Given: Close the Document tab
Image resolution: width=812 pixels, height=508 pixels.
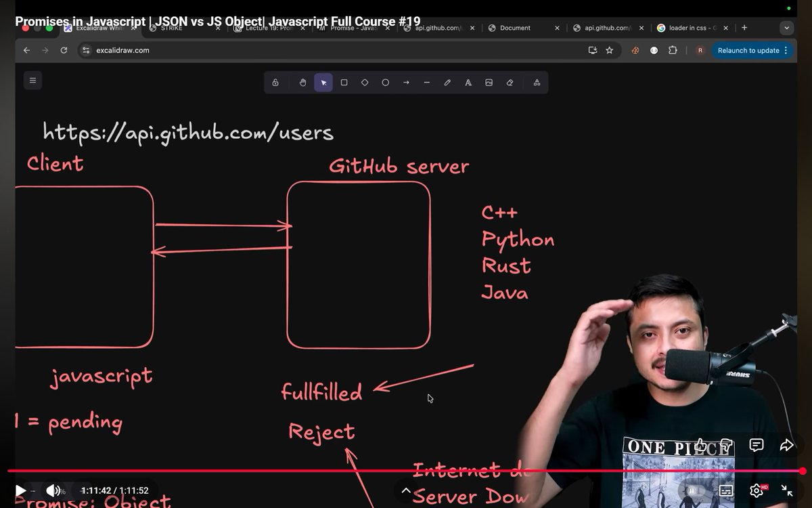Looking at the screenshot, I should point(557,28).
